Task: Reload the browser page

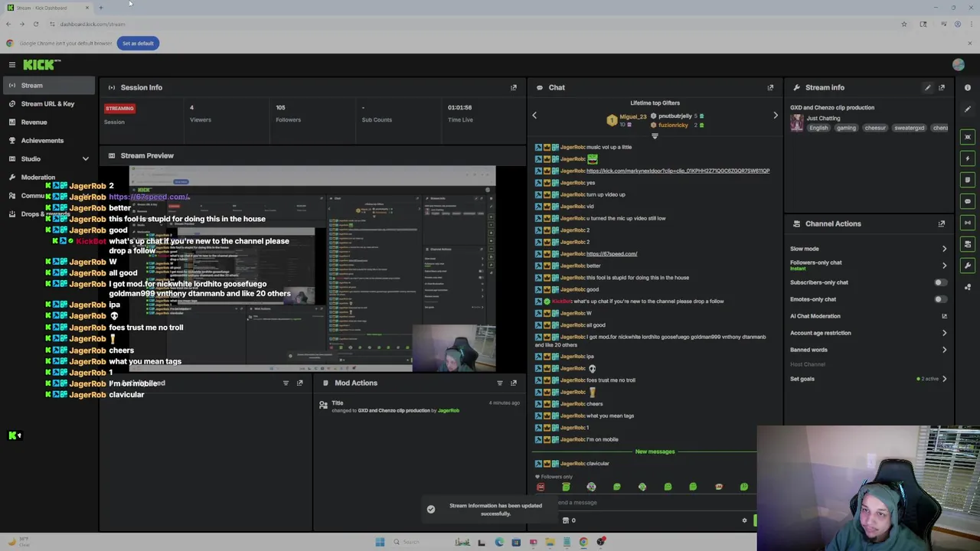Action: click(35, 24)
